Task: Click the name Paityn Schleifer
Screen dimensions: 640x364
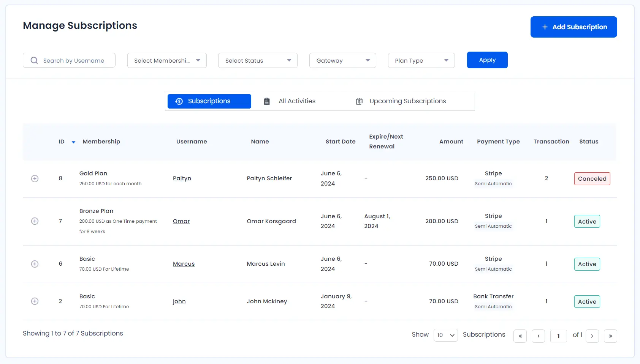Action: [269, 178]
